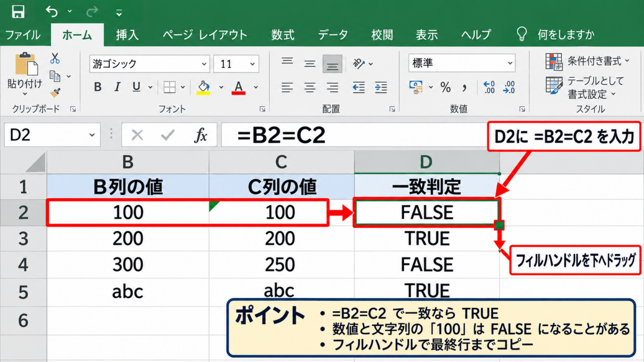644x362 pixels.
Task: Open the ヘルプ tab
Action: tap(476, 35)
